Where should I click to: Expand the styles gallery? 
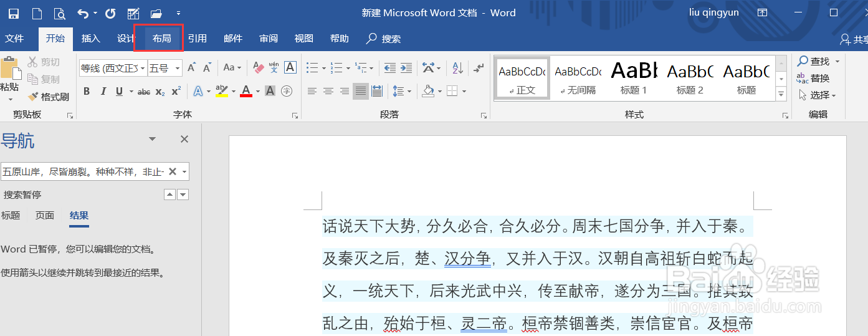click(781, 94)
